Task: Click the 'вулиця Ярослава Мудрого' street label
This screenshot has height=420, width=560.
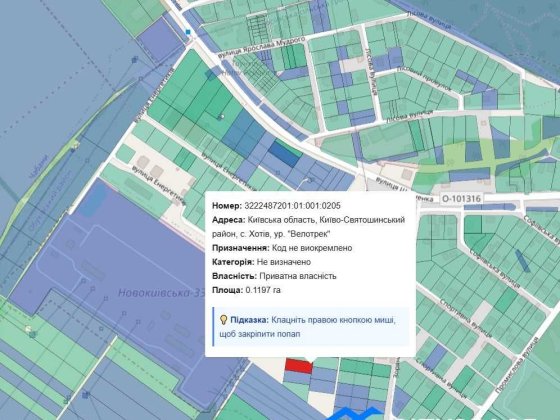Action: point(261,46)
